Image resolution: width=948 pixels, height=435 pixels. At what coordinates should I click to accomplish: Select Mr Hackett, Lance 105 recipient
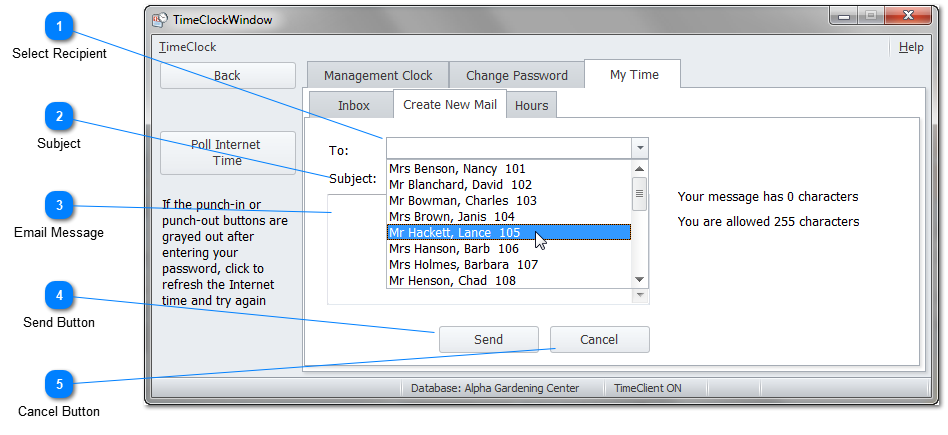click(508, 232)
